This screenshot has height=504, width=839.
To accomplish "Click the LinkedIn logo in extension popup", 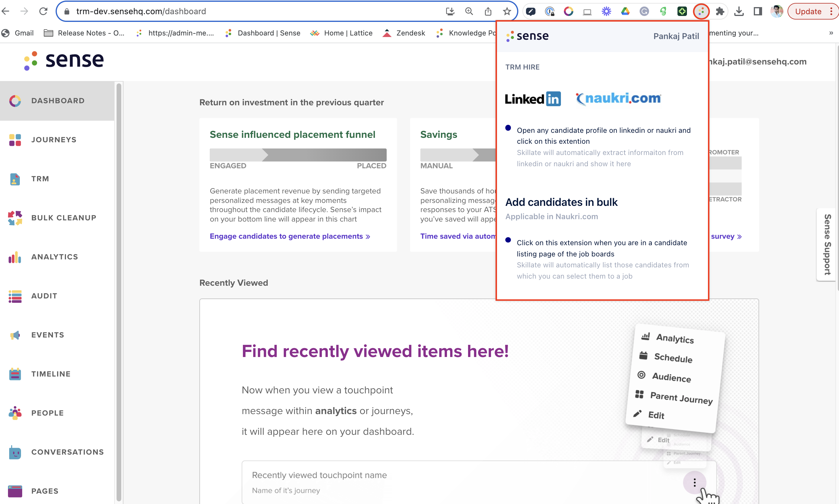I will click(533, 99).
